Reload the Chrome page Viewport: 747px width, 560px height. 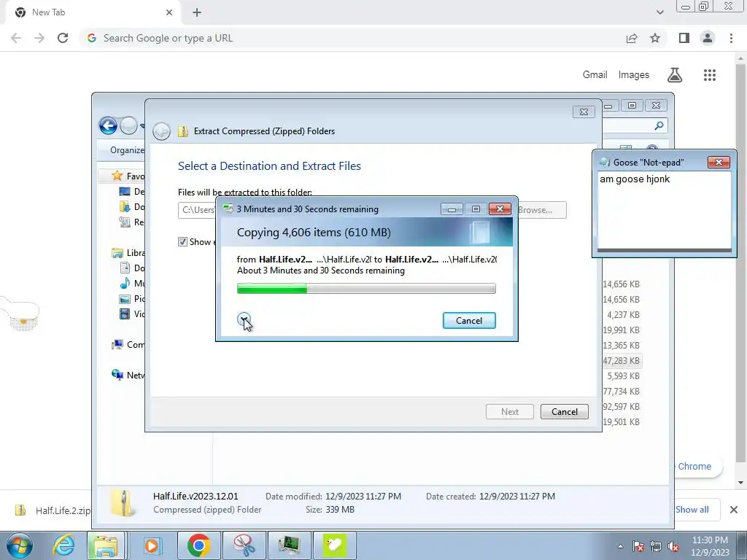tap(63, 38)
